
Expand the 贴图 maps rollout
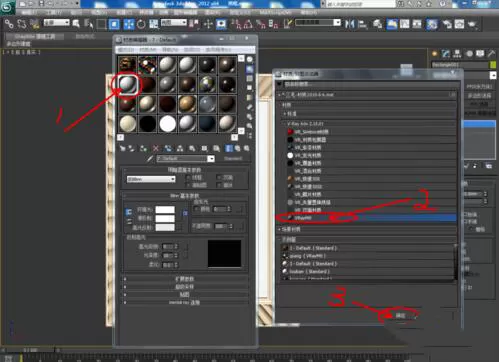185,295
